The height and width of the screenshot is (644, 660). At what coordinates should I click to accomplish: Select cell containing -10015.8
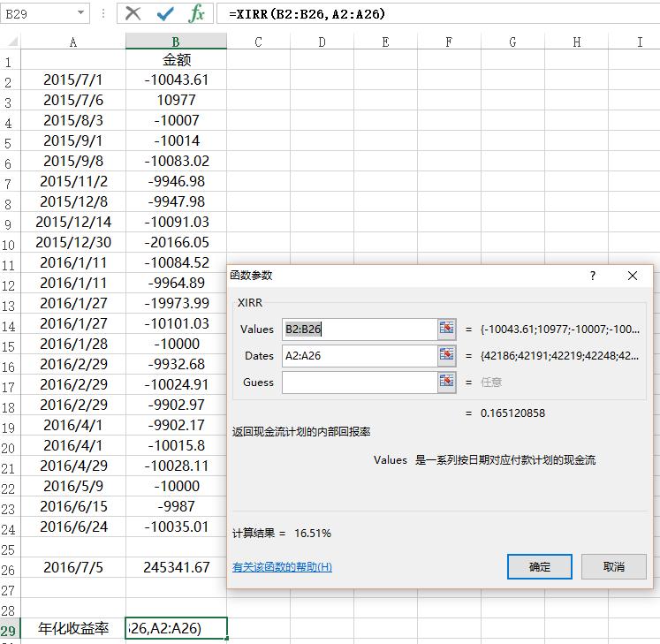176,446
